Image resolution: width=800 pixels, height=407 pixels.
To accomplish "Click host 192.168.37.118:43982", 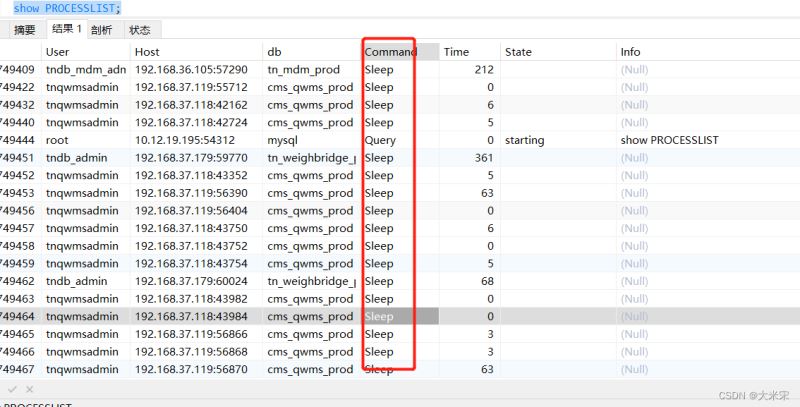I will 191,299.
